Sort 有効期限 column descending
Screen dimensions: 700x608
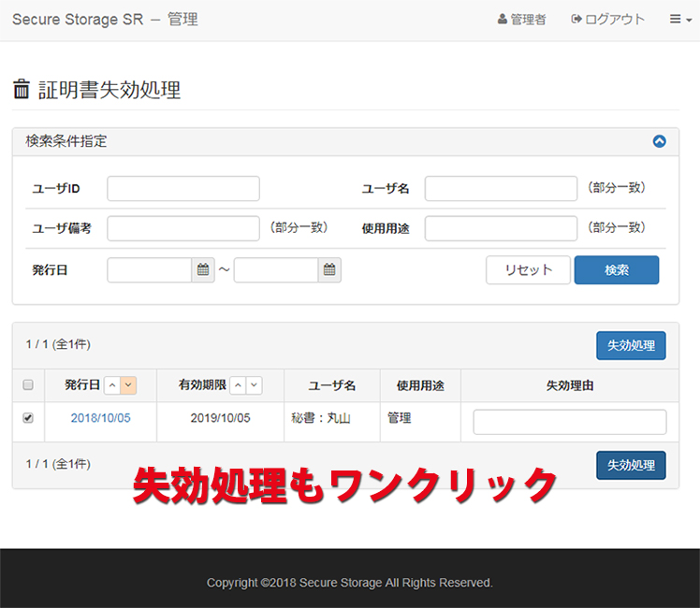(x=255, y=385)
